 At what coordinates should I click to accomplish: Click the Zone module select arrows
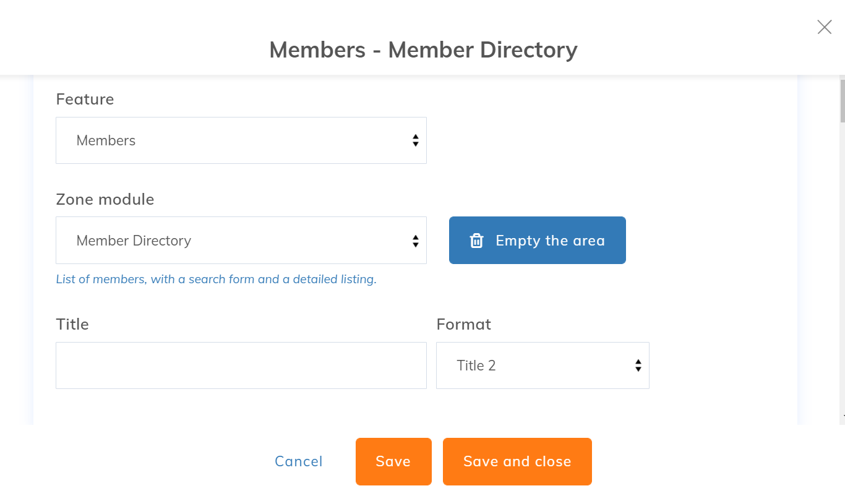click(x=415, y=241)
